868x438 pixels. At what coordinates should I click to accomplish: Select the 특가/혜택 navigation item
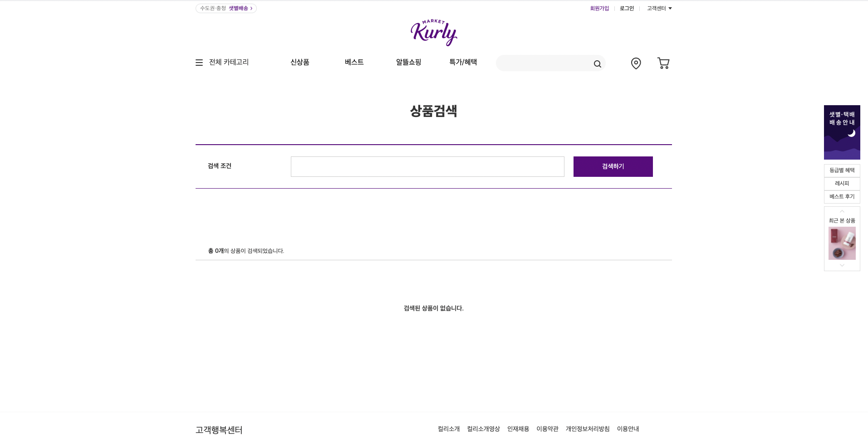point(463,62)
